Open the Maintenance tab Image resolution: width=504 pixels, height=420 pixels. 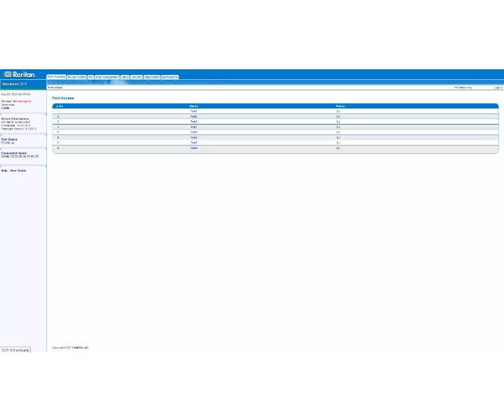tap(169, 77)
